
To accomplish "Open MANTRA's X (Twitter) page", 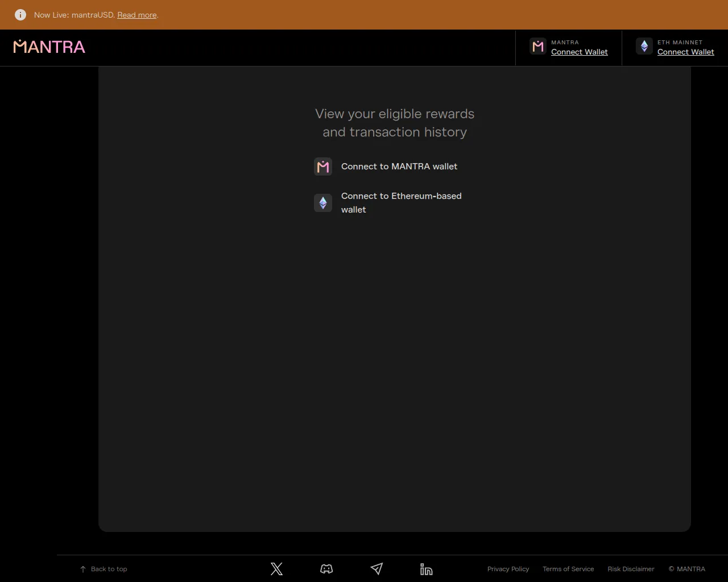I will tap(276, 569).
